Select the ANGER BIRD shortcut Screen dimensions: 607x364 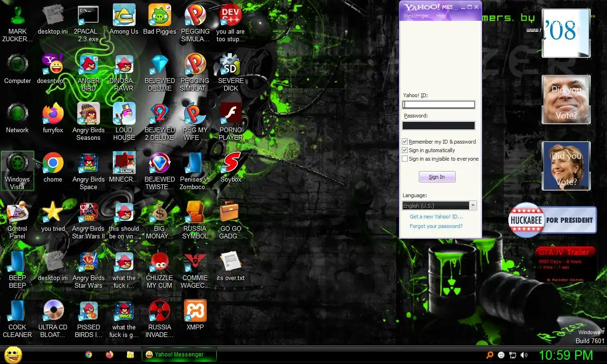tap(88, 73)
